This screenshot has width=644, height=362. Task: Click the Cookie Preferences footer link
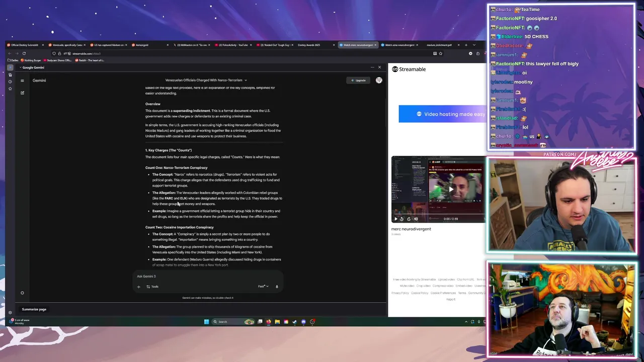[443, 293]
